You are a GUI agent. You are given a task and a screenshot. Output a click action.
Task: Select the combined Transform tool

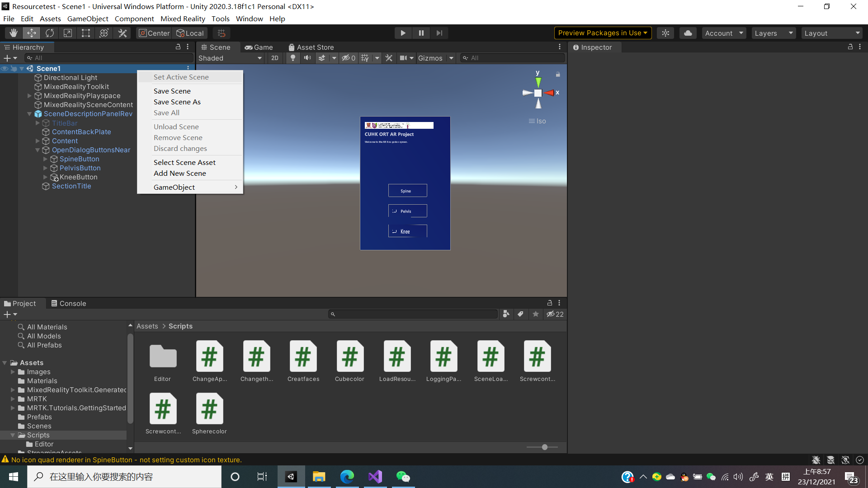point(104,33)
